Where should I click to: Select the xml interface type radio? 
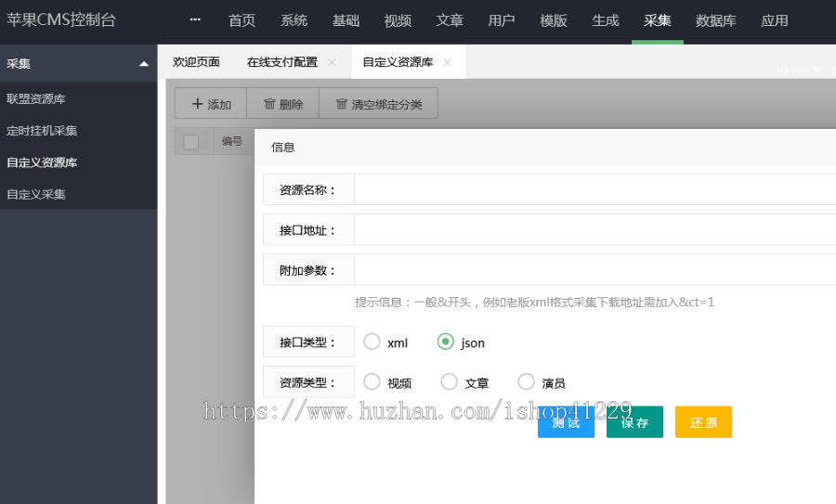coord(372,342)
